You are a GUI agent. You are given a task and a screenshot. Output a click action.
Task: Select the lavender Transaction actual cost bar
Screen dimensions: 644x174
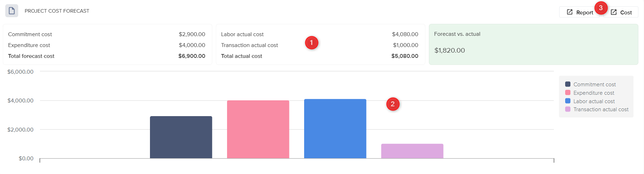tap(412, 151)
